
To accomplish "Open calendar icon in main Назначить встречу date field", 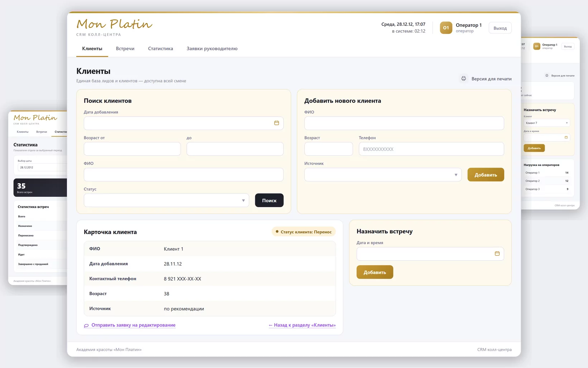I will [x=497, y=254].
